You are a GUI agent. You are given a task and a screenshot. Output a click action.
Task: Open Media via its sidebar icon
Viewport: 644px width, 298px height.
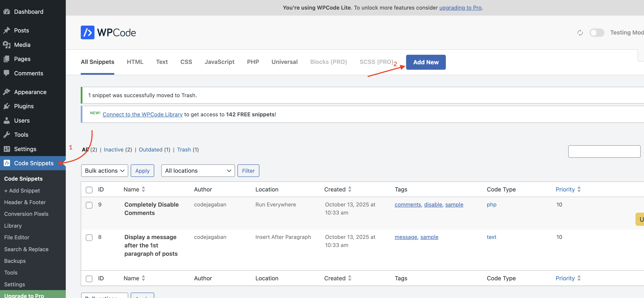(7, 45)
